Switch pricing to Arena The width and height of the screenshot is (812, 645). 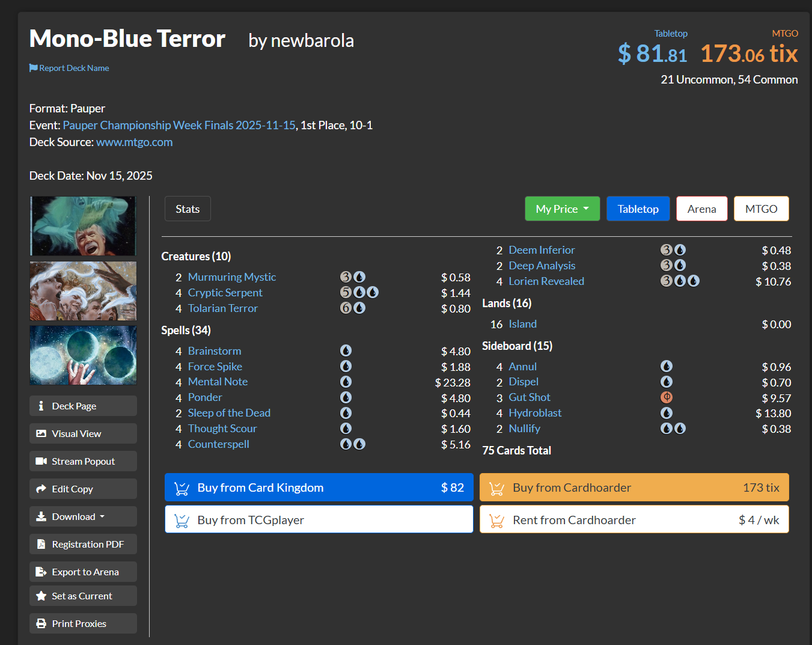tap(702, 209)
